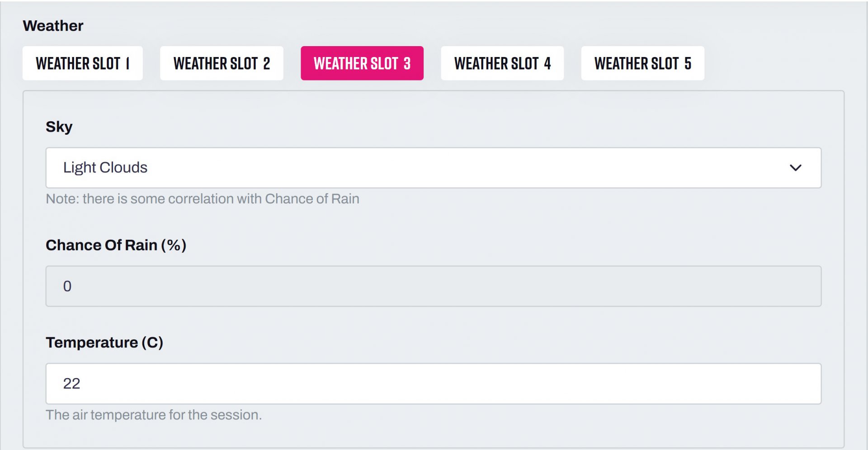Image resolution: width=868 pixels, height=450 pixels.
Task: Select the active Weather Slot 3 tab
Action: coord(362,63)
